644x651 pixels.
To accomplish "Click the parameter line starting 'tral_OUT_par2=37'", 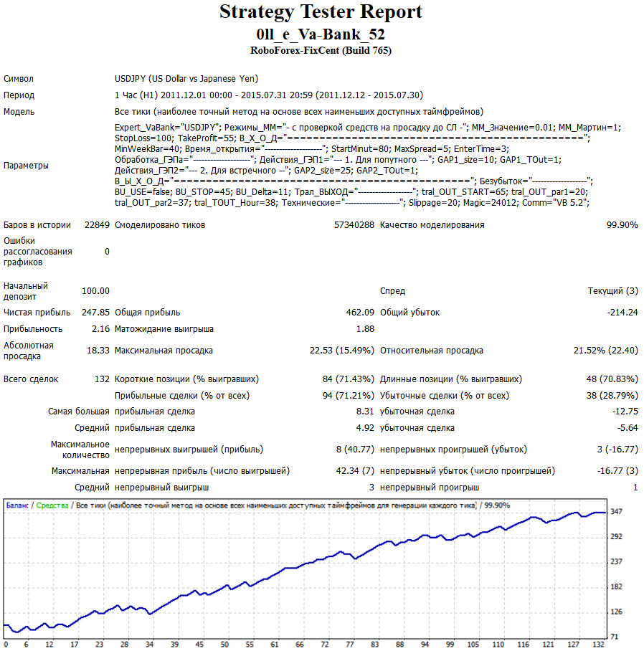I will coord(352,203).
